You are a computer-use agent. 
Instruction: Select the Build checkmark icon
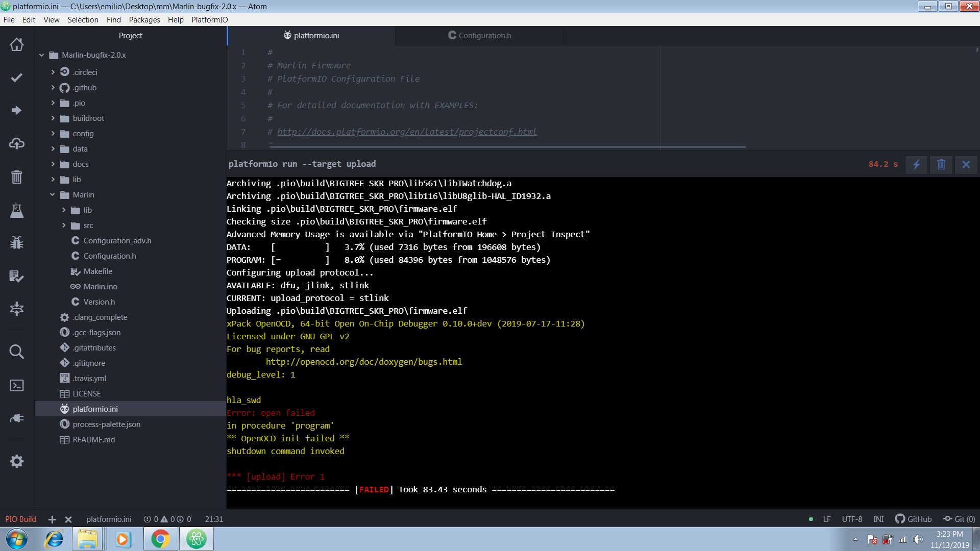17,78
